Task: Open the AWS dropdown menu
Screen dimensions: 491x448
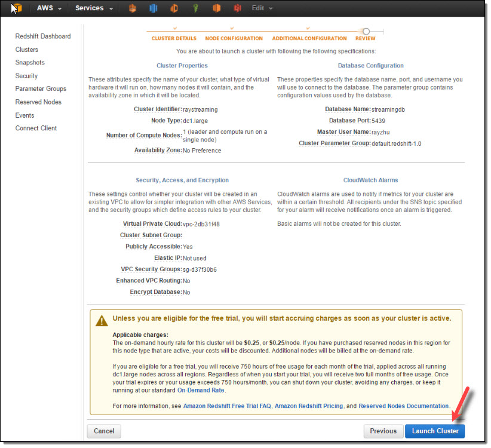Action: click(x=49, y=8)
